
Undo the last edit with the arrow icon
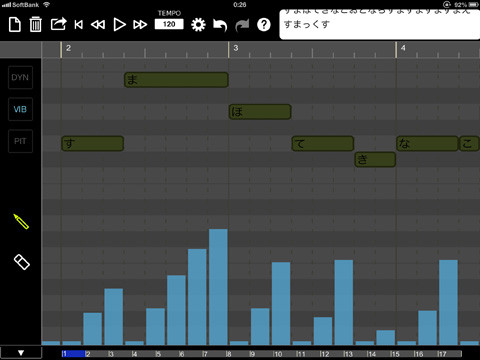pyautogui.click(x=220, y=25)
